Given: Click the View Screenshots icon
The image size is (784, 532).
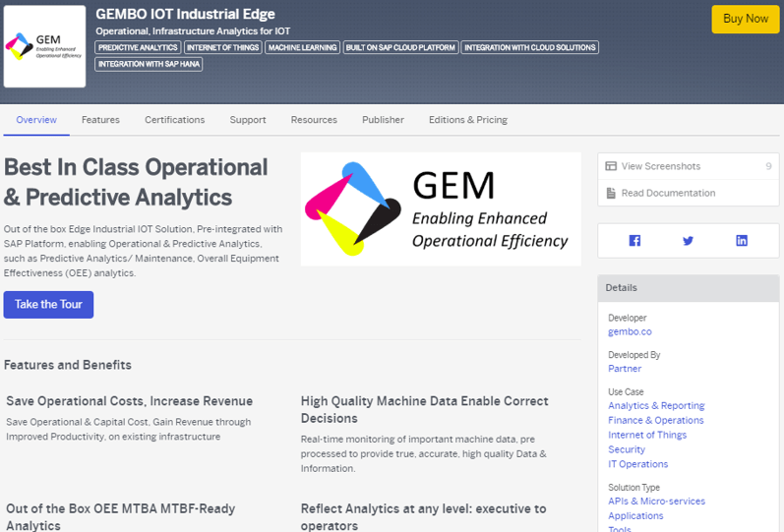Looking at the screenshot, I should point(611,166).
